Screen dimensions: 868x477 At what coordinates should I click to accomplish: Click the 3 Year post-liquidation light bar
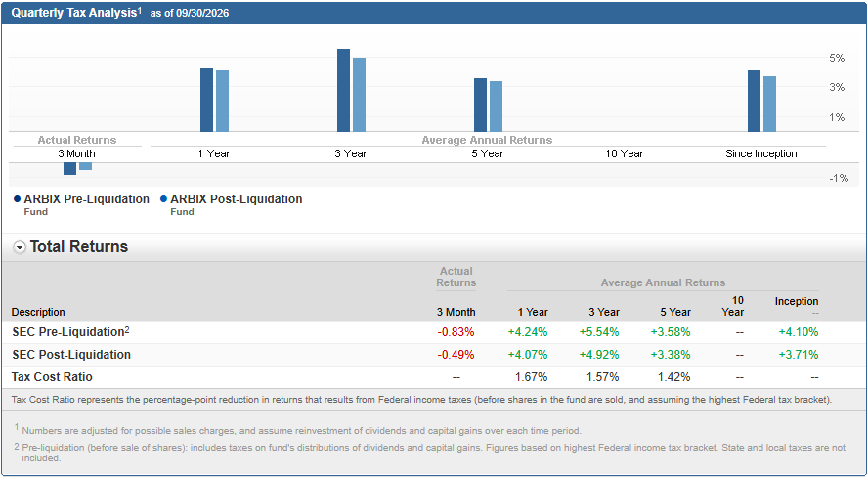click(x=360, y=95)
